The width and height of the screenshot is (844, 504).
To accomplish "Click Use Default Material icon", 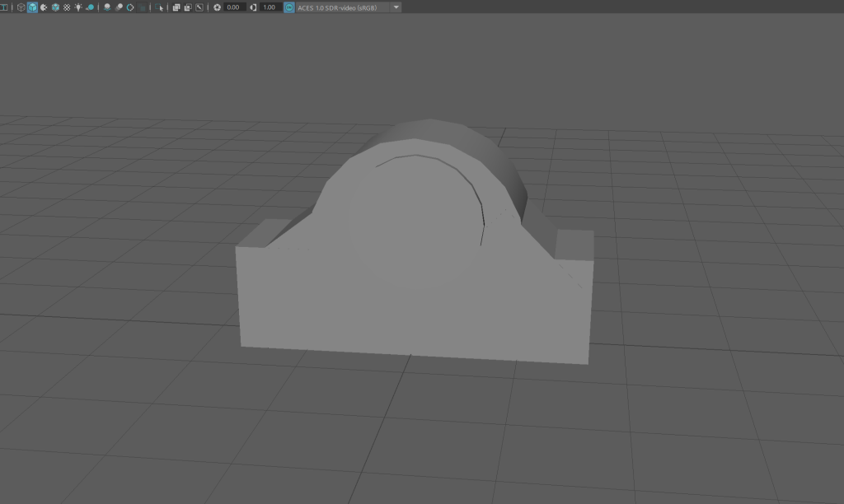I will [x=44, y=7].
